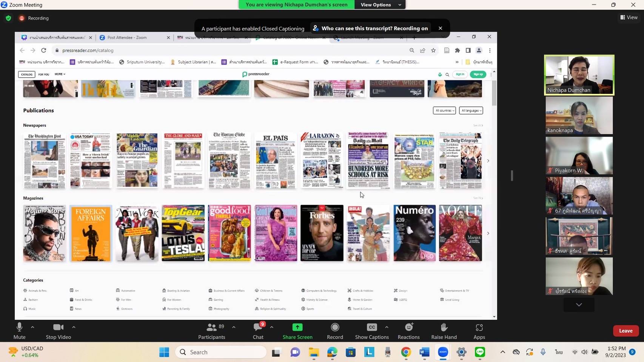Expand the caret next to Stop Video
This screenshot has width=644, height=362.
pyautogui.click(x=74, y=327)
